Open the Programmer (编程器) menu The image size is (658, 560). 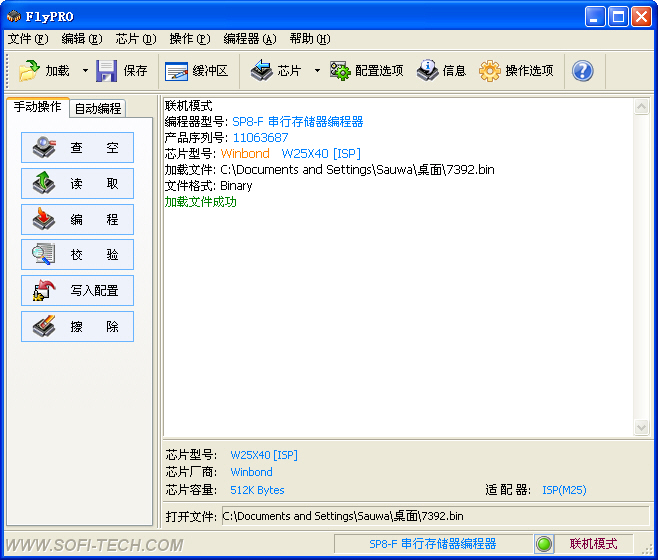tap(249, 39)
